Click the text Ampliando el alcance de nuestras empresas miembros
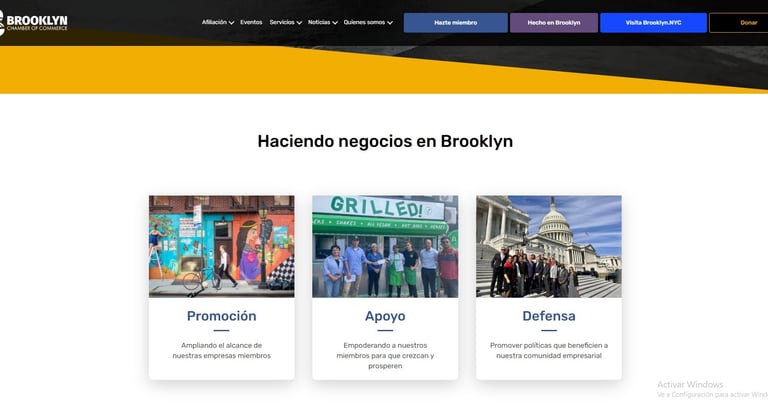Image resolution: width=768 pixels, height=404 pixels. (221, 351)
